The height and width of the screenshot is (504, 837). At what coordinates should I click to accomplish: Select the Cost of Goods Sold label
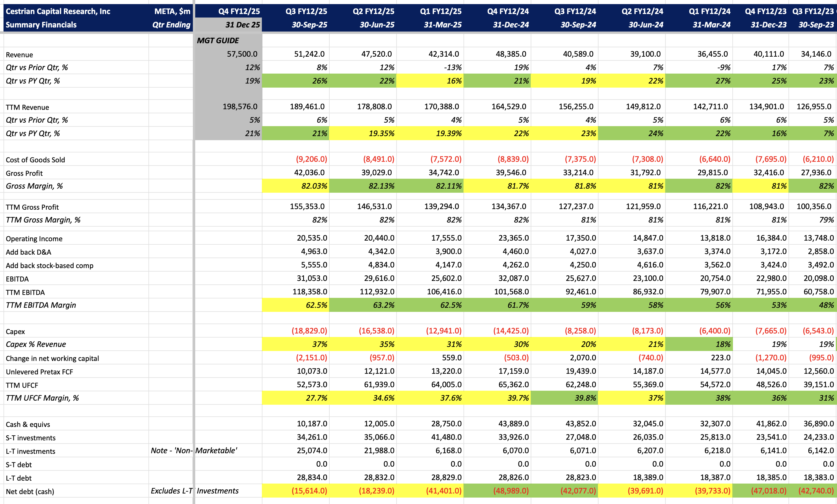tap(35, 160)
